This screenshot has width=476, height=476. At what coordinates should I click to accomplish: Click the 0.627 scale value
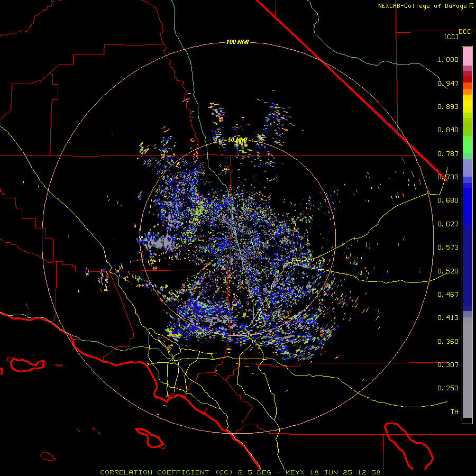[448, 224]
